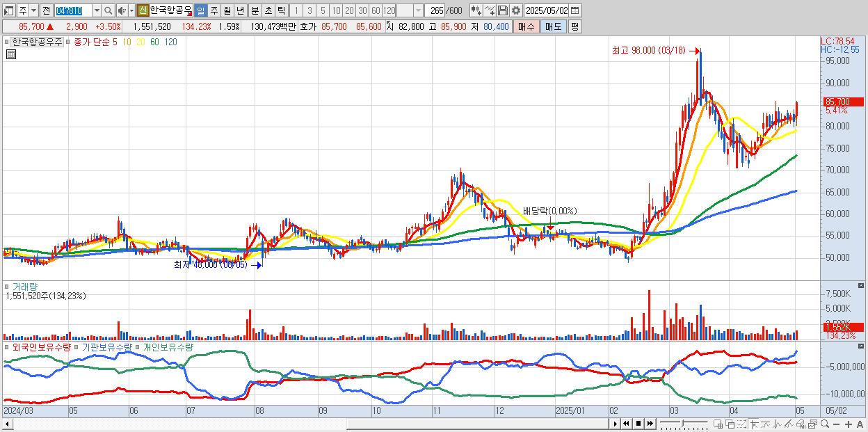Click the green 신 badge icon

click(x=142, y=11)
